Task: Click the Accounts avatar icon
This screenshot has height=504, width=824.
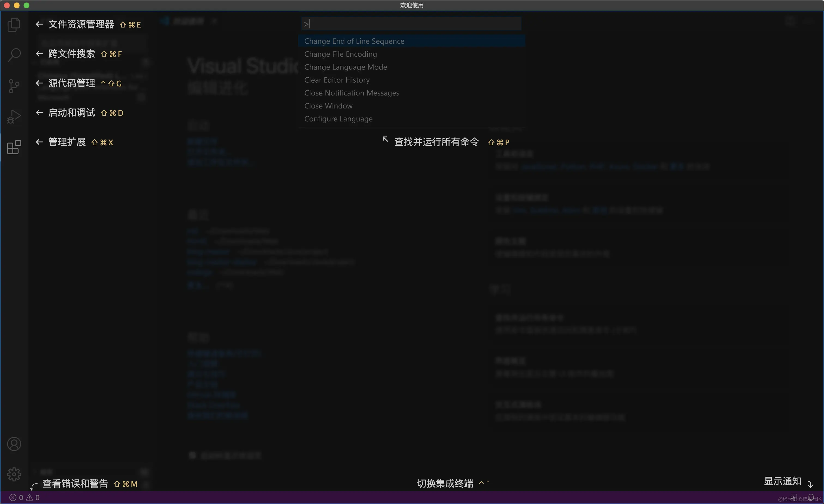Action: tap(14, 444)
